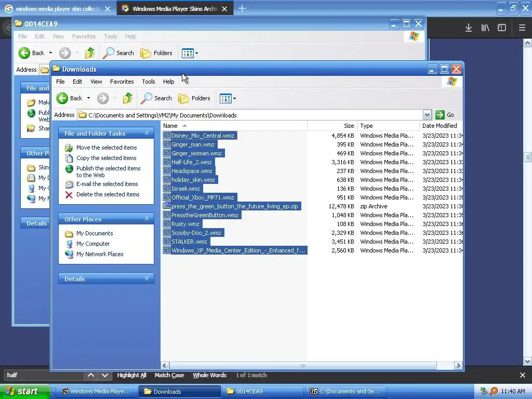
Task: Click Copy the selected items task
Action: tap(106, 158)
